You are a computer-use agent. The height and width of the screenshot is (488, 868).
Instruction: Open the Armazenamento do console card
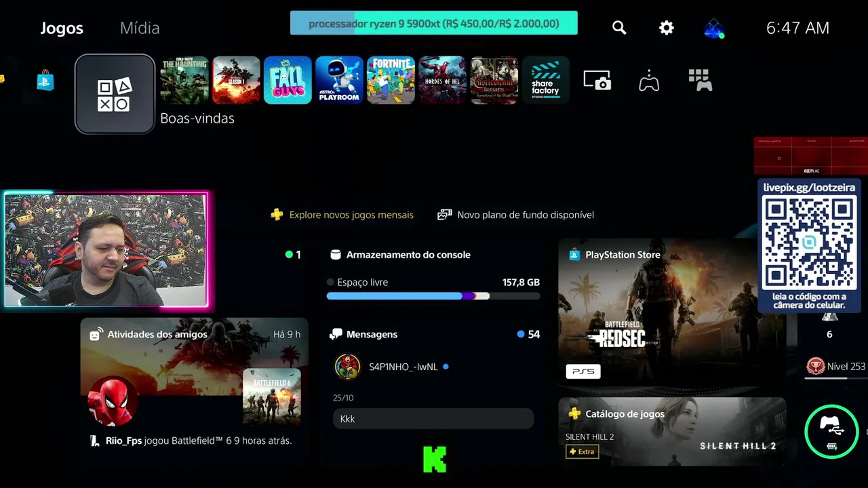[x=433, y=274]
